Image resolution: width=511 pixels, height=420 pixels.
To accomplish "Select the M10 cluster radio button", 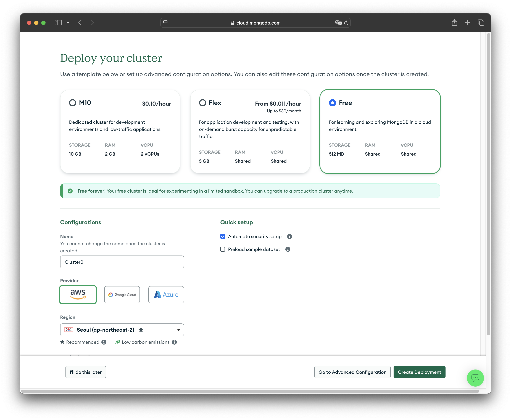I will tap(73, 103).
